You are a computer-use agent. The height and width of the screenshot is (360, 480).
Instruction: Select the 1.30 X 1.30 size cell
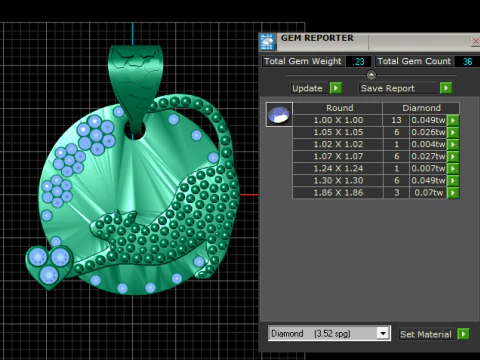click(x=338, y=180)
